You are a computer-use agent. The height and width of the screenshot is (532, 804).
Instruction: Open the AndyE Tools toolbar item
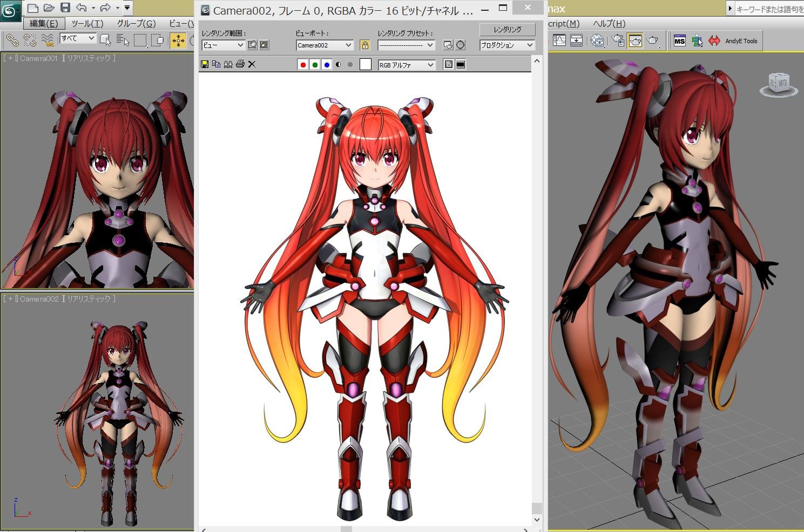(x=741, y=41)
